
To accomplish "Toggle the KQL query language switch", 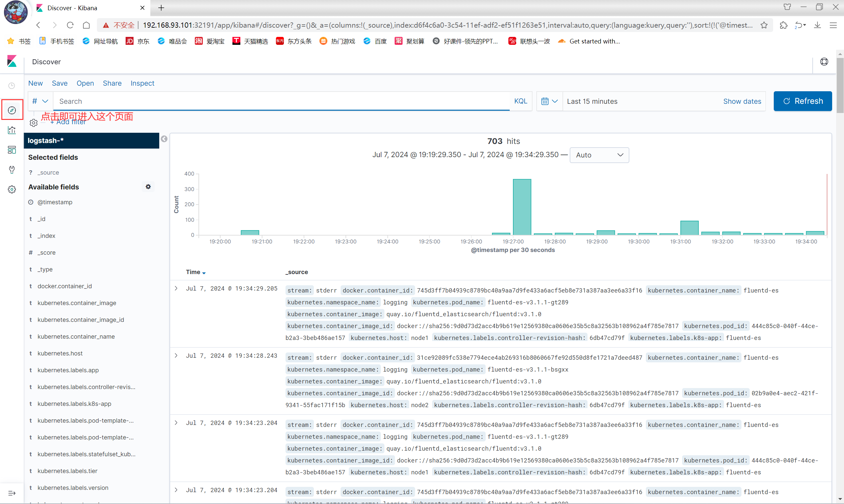I will pos(520,101).
